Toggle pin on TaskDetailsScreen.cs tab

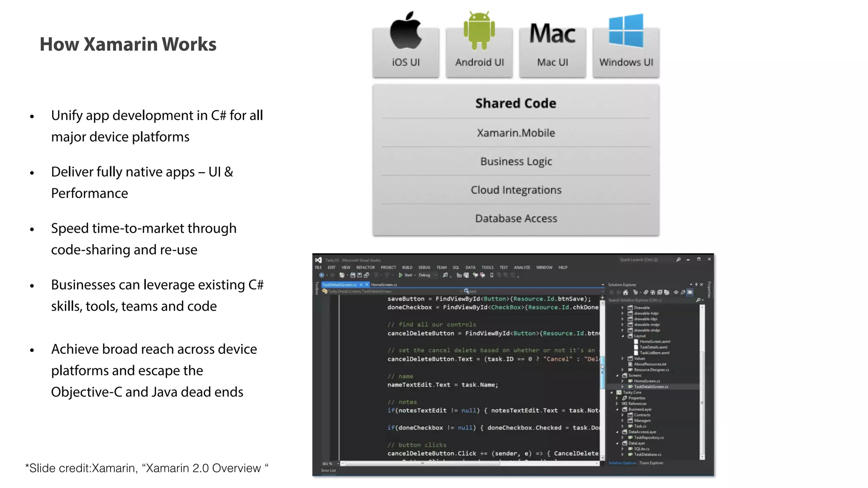361,285
